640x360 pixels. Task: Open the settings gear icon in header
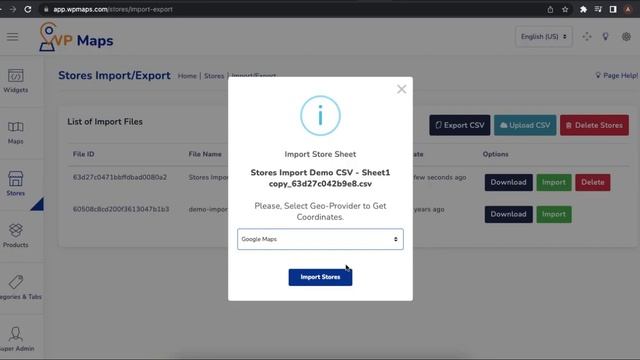point(626,37)
